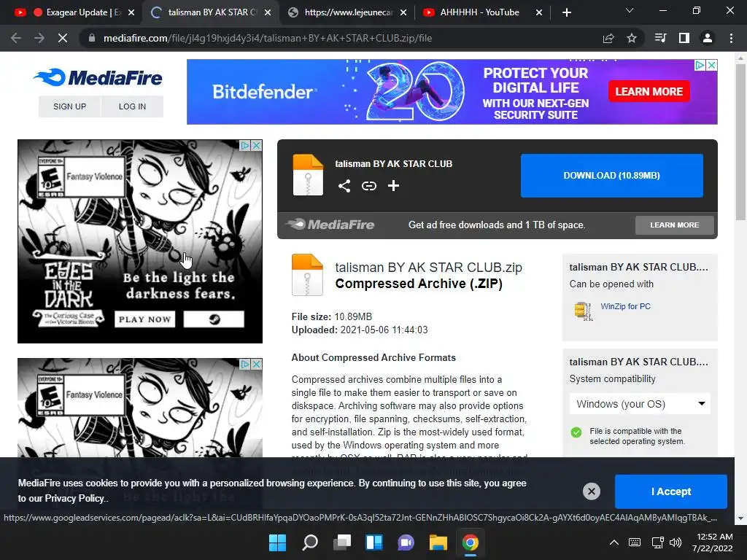Close the AHHHHH - YouTube tab
This screenshot has width=747, height=560.
(x=539, y=12)
